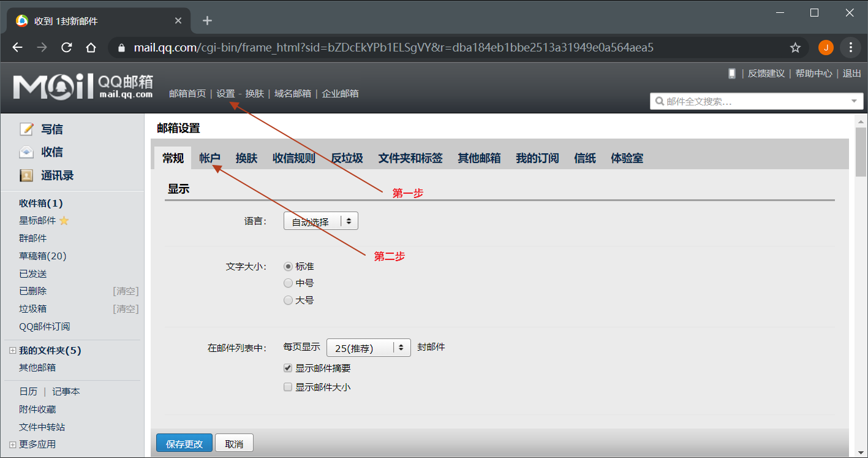868x458 pixels.
Task: Click 设置 link in header
Action: (x=225, y=94)
